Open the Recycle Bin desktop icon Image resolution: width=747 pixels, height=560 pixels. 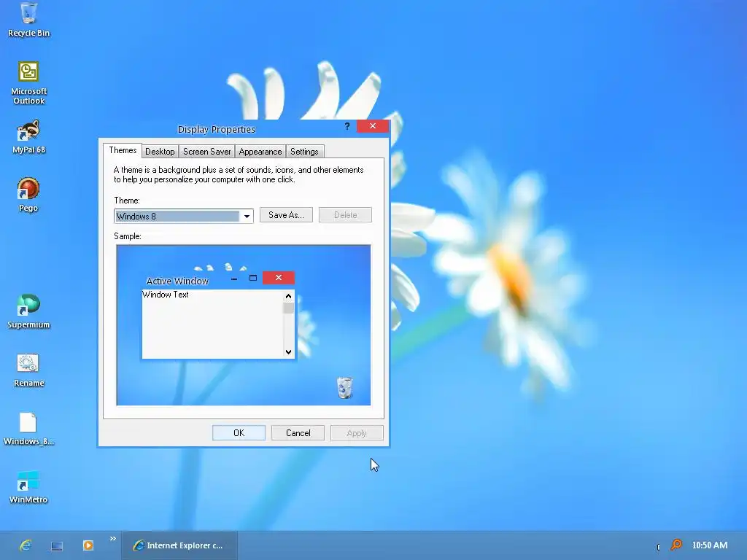(x=28, y=19)
